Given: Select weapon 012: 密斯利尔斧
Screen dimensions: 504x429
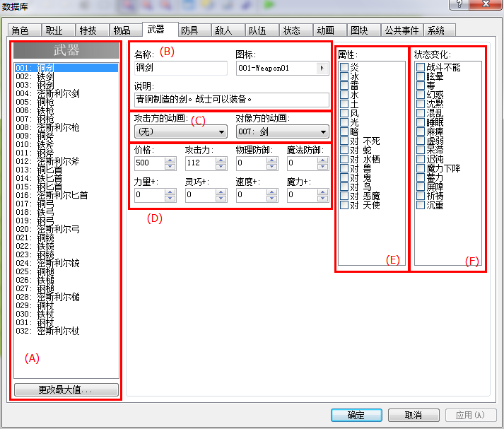Looking at the screenshot, I should pos(66,161).
